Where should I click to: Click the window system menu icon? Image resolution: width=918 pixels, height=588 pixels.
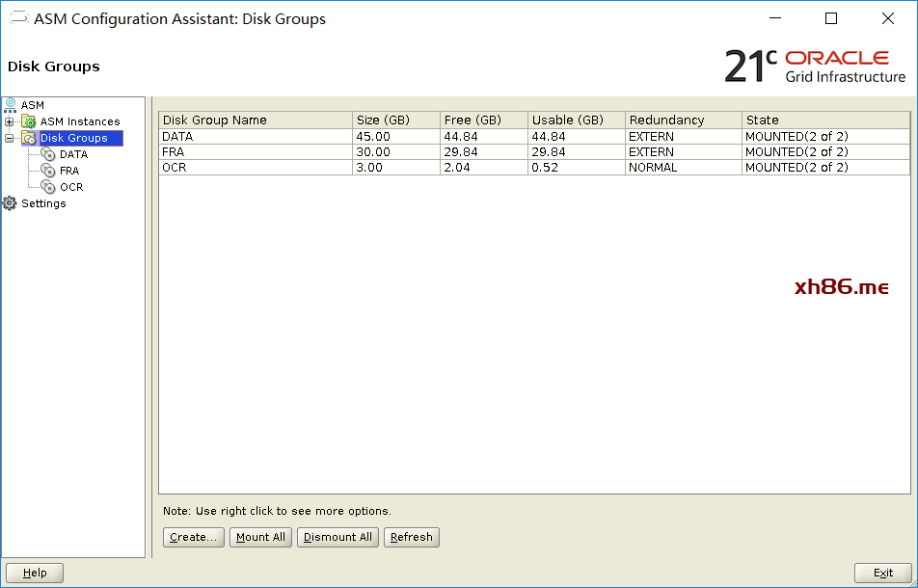[17, 18]
